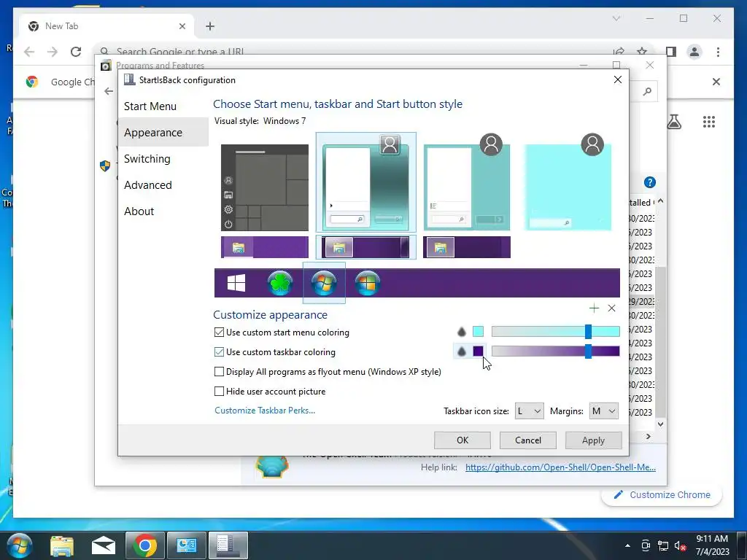747x560 pixels.
Task: Add a custom start button image
Action: pyautogui.click(x=594, y=308)
